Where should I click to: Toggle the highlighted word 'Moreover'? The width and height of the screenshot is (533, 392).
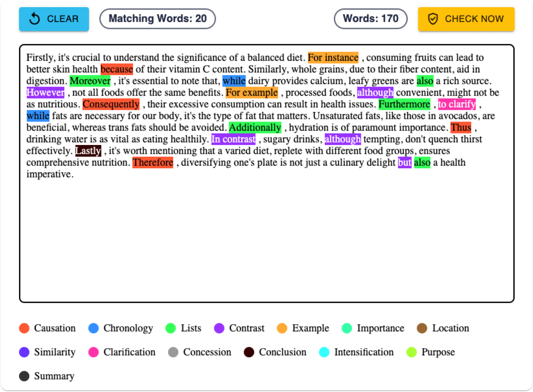pos(90,81)
